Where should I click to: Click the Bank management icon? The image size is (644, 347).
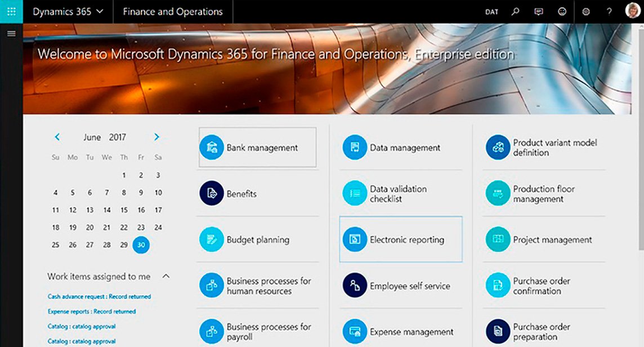tap(212, 147)
